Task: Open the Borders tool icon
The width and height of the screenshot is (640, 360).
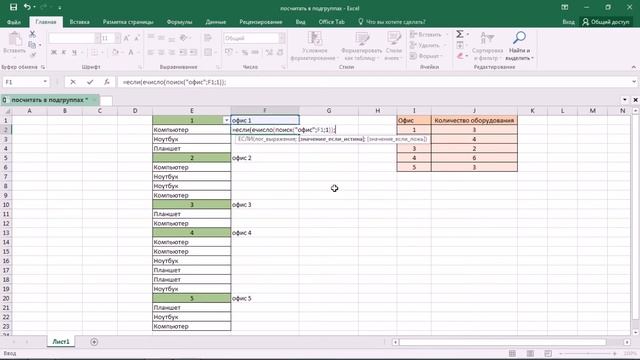Action: click(95, 52)
